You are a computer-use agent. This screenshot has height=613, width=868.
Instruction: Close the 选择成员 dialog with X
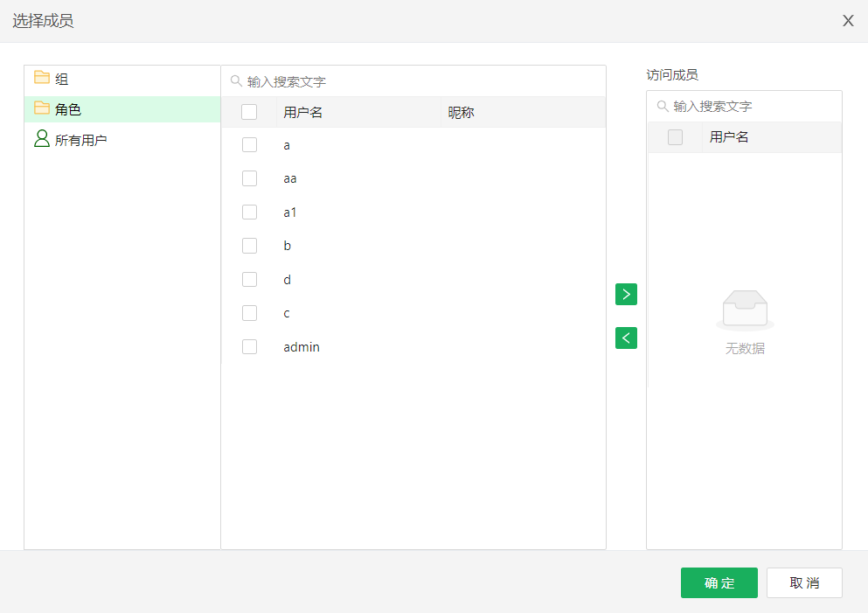(848, 21)
